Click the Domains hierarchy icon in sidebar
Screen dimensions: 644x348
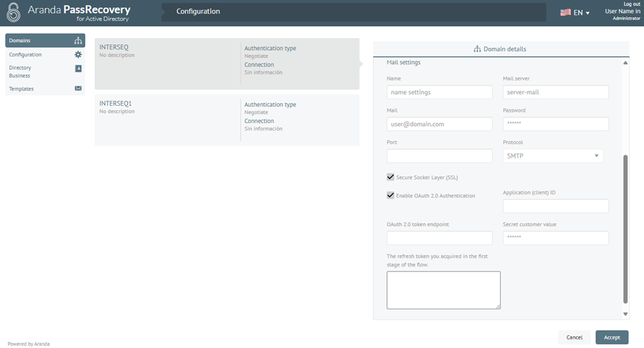pyautogui.click(x=78, y=40)
